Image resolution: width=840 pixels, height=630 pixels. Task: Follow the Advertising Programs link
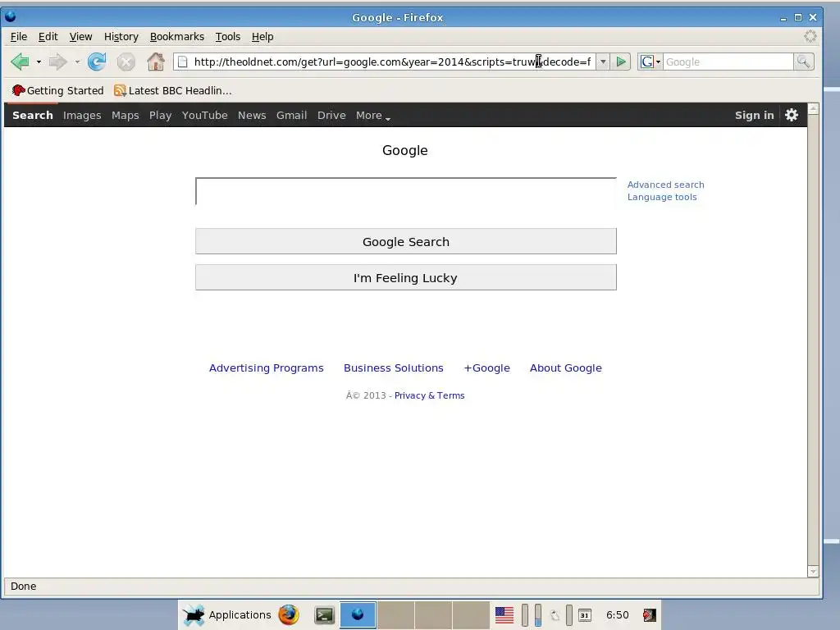(x=267, y=368)
